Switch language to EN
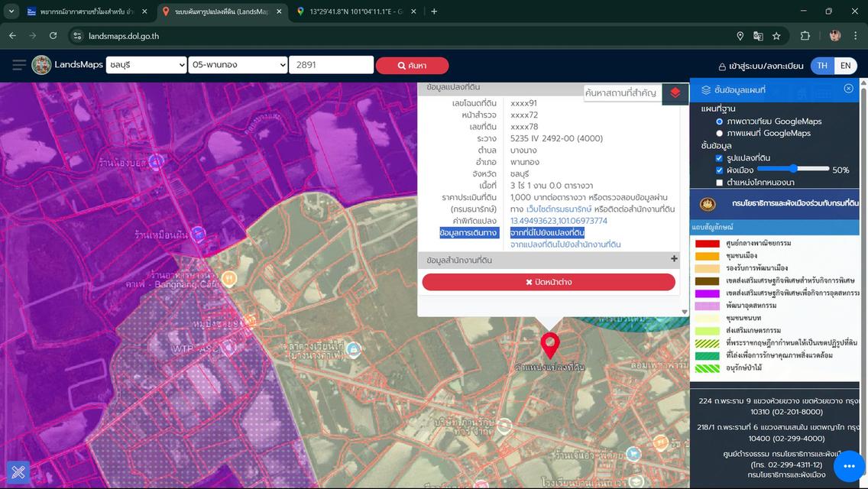 (x=845, y=66)
